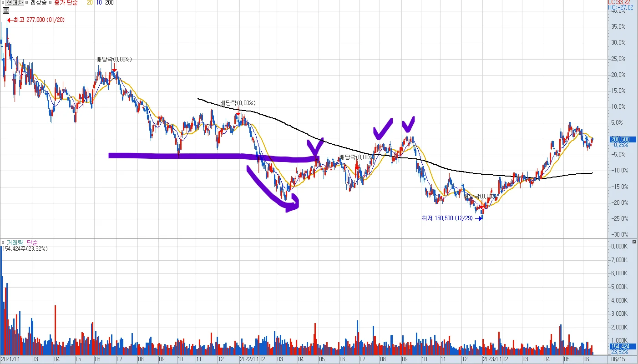Click the 23.32% tag under the 154,424 volume tag
This screenshot has height=364, width=638.
620,352
